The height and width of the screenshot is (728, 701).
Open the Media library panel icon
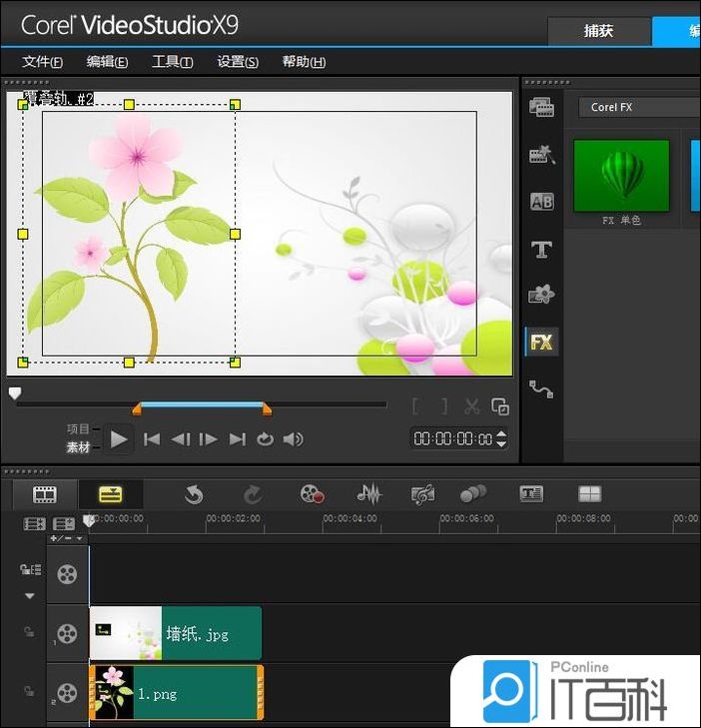point(541,107)
